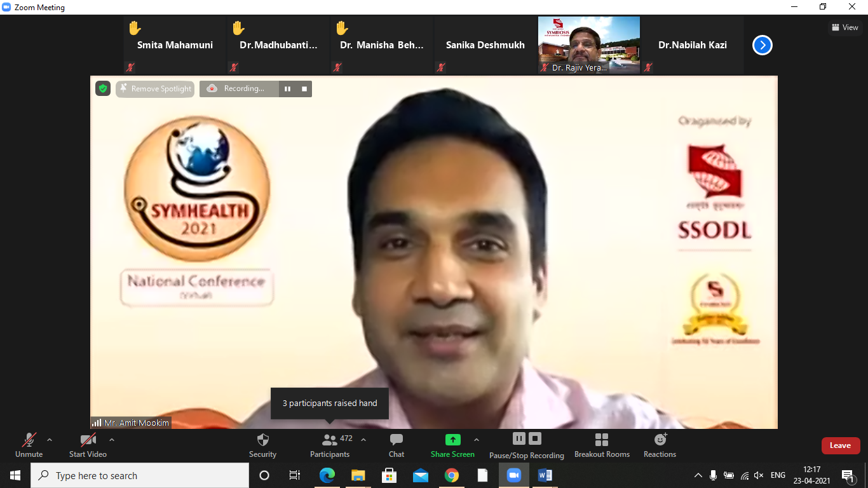
Task: Select Dr. Rajiv's video thumbnail
Action: pos(588,45)
